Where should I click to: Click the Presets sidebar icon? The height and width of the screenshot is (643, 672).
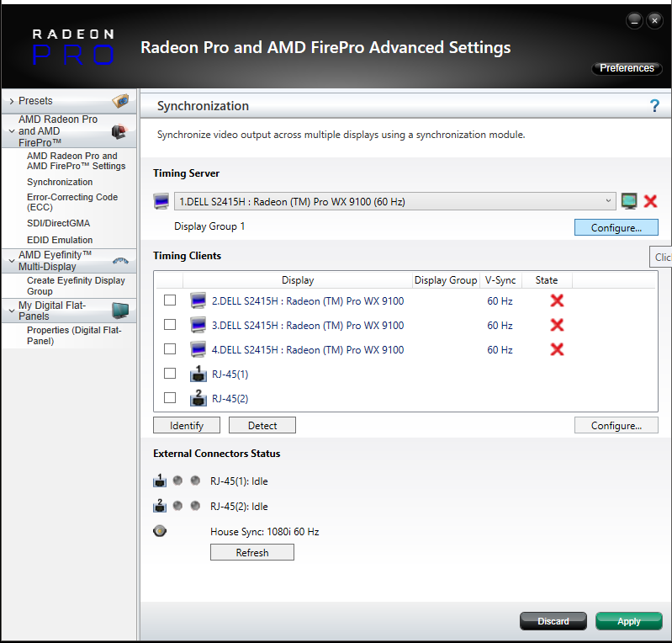tap(120, 101)
